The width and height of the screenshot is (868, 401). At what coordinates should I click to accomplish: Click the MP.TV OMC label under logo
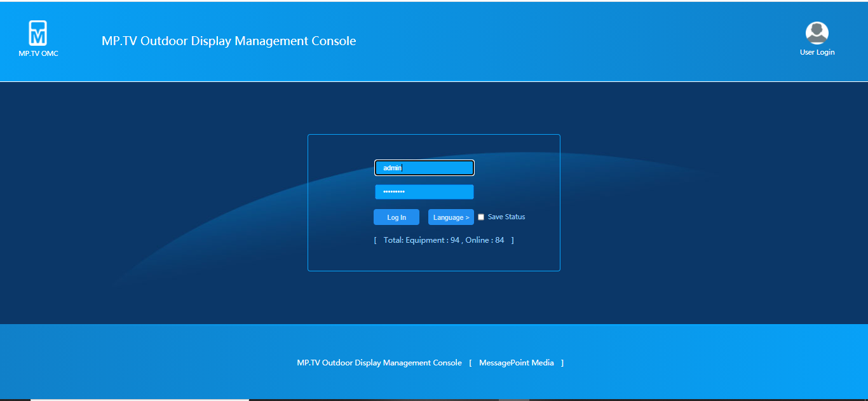(38, 53)
